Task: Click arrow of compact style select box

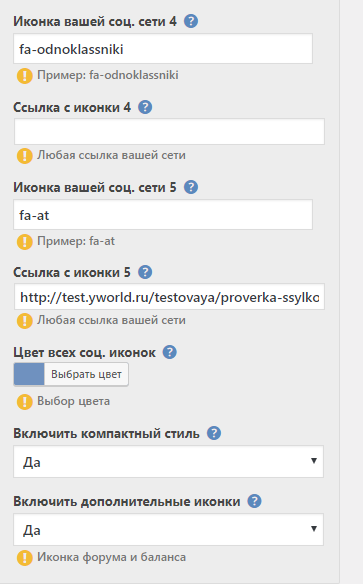Action: point(314,461)
